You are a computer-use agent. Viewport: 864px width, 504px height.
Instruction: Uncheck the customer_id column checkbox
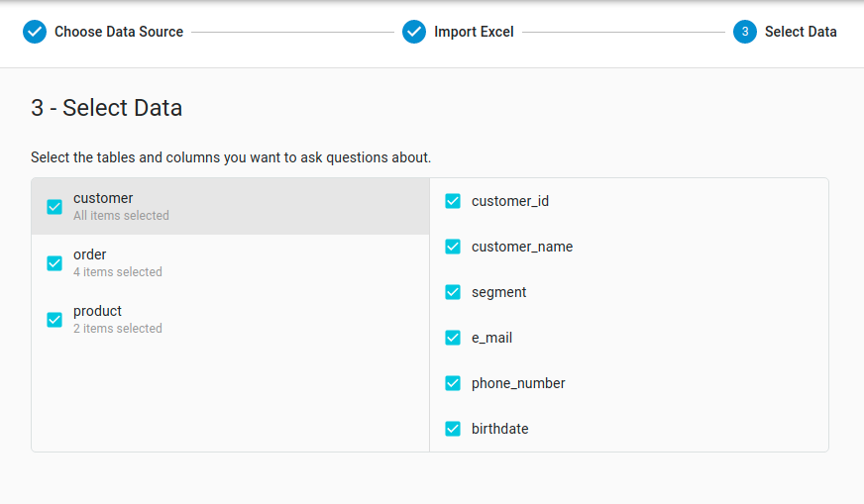453,201
